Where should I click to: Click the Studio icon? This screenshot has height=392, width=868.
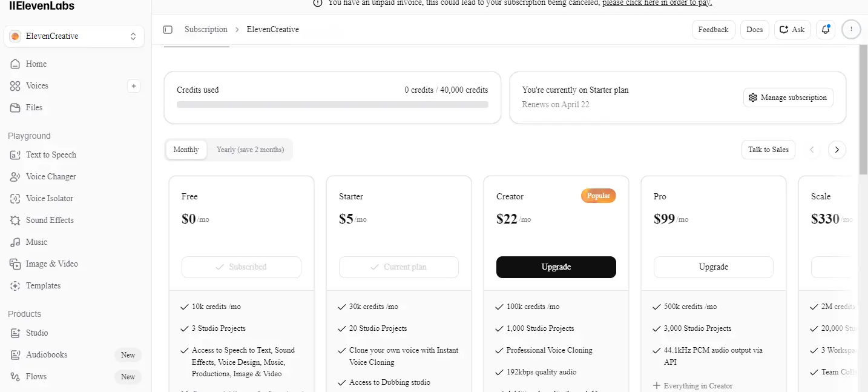pyautogui.click(x=15, y=333)
